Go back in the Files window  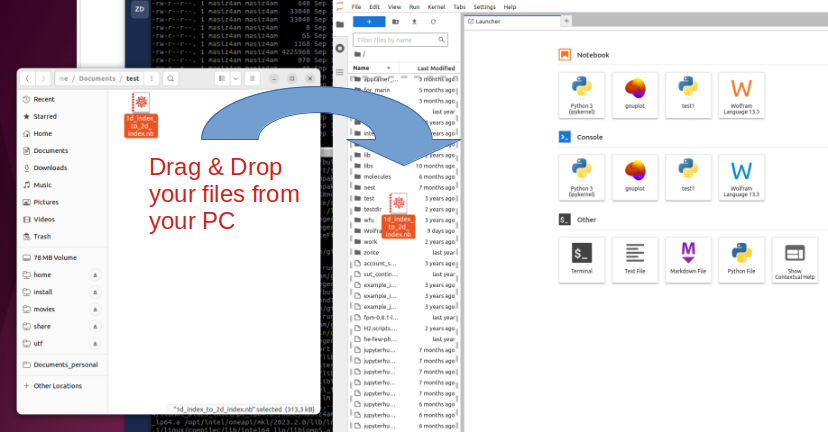click(27, 79)
